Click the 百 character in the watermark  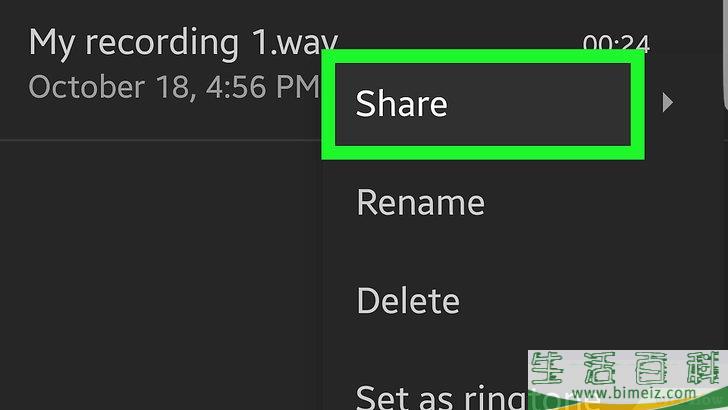pos(651,368)
